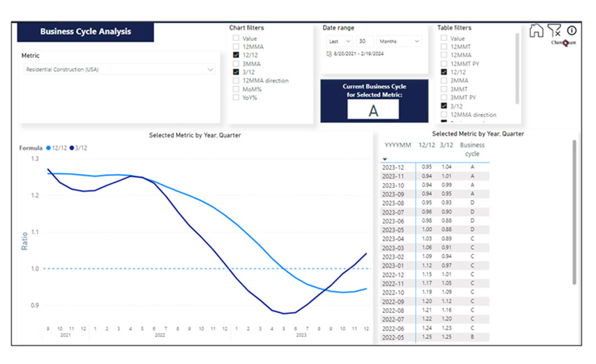Select the 12/12 table column header

pos(426,145)
